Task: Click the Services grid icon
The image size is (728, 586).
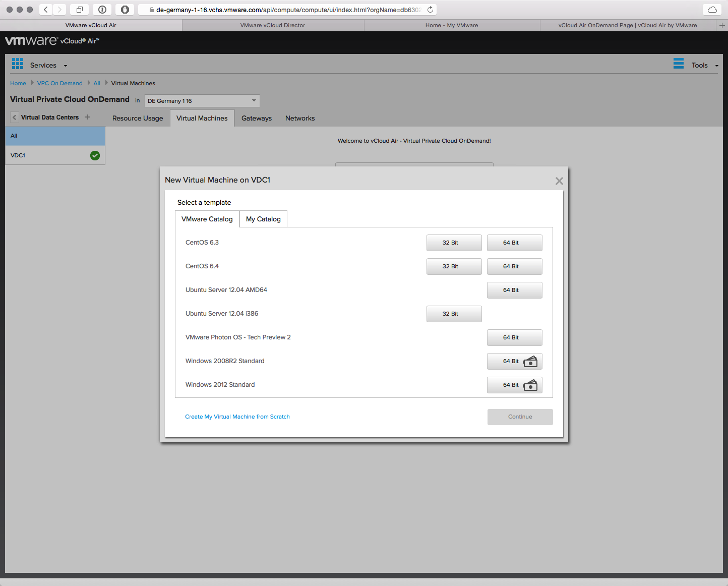Action: (x=18, y=64)
